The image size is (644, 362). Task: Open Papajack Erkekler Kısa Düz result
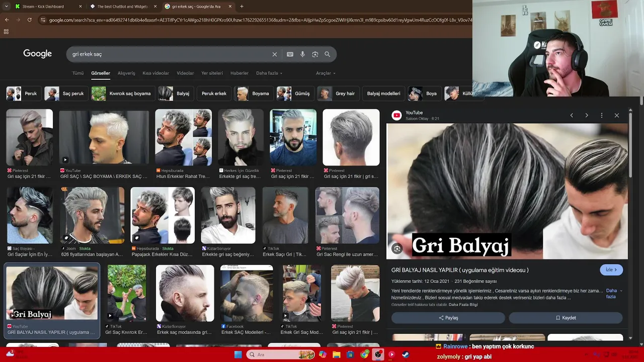coord(163,215)
